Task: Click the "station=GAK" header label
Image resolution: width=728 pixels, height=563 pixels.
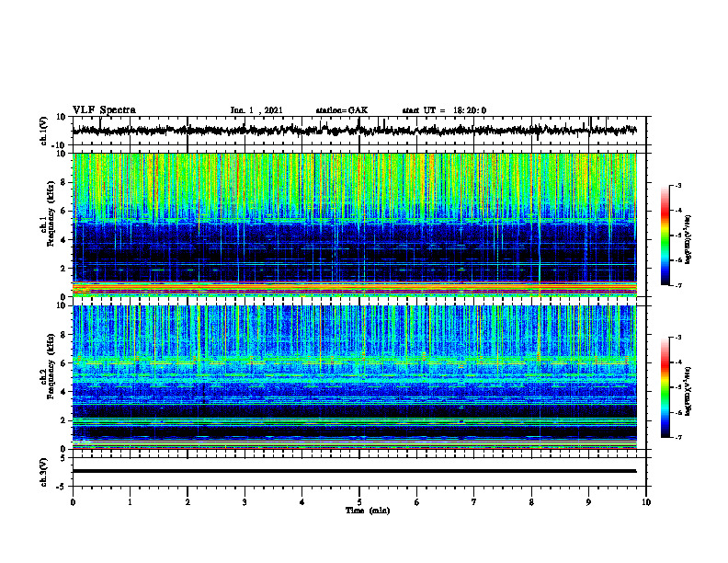Action: point(342,110)
